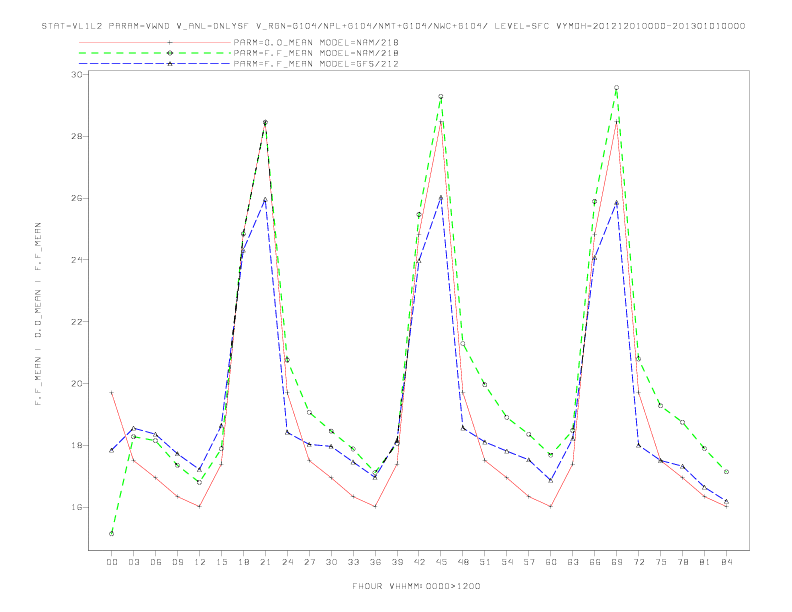Click x-axis tick label 39

click(397, 562)
